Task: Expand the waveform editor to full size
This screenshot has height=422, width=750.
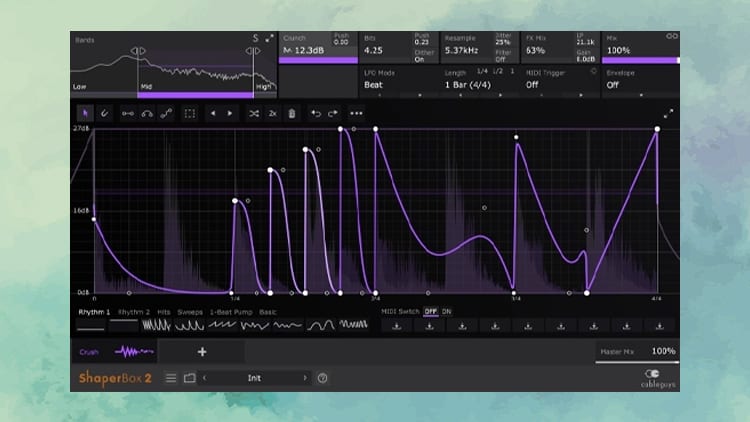Action: coord(668,113)
